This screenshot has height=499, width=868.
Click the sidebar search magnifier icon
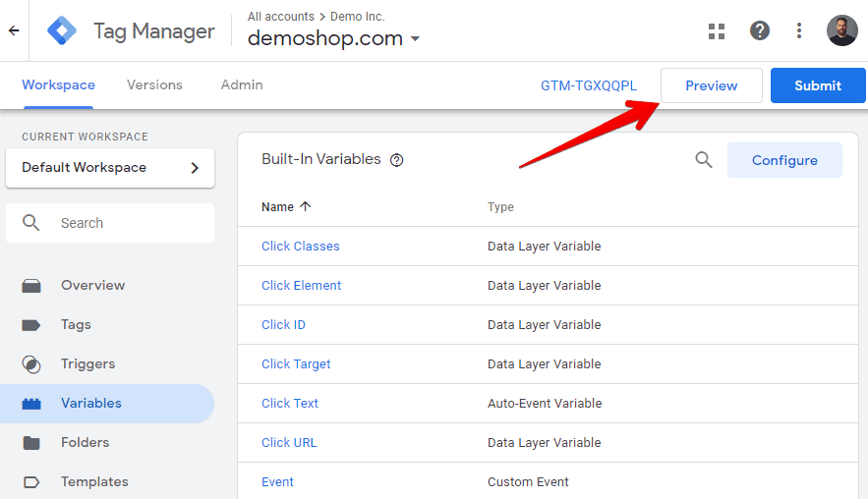(31, 223)
